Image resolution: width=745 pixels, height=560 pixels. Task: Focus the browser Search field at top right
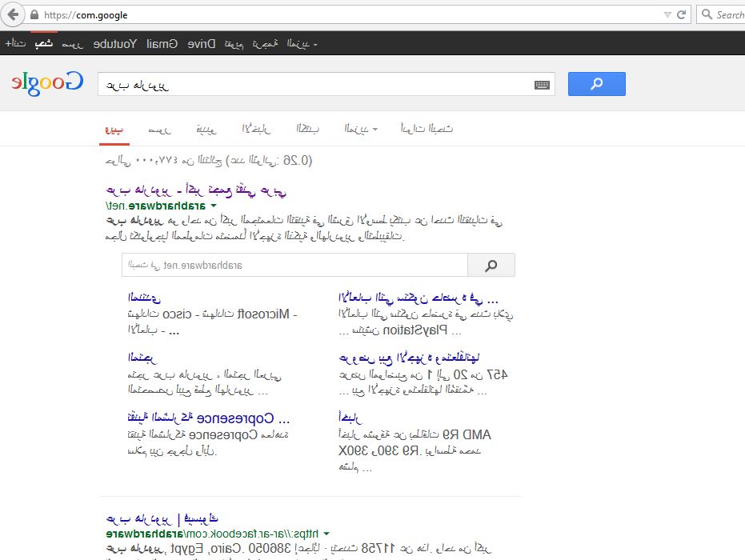click(721, 14)
